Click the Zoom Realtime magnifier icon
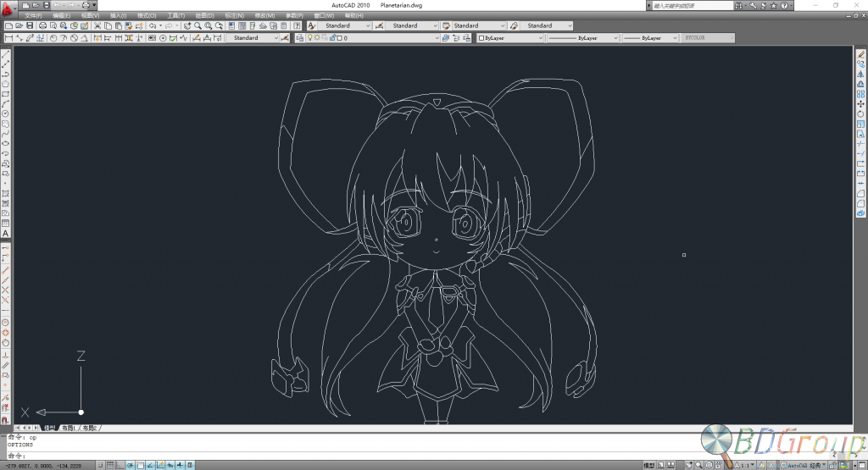The width and height of the screenshot is (868, 470). pos(198,25)
